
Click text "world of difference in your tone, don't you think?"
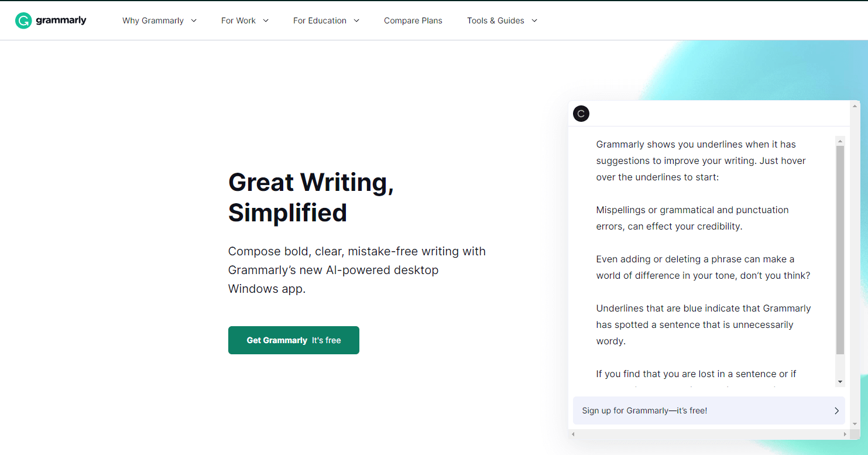pyautogui.click(x=703, y=276)
